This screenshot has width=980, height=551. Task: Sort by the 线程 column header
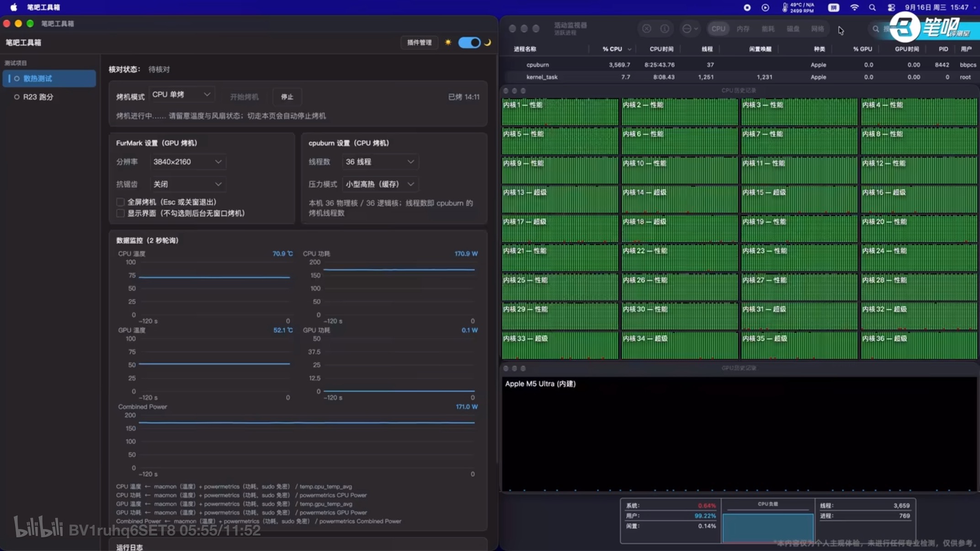(707, 49)
